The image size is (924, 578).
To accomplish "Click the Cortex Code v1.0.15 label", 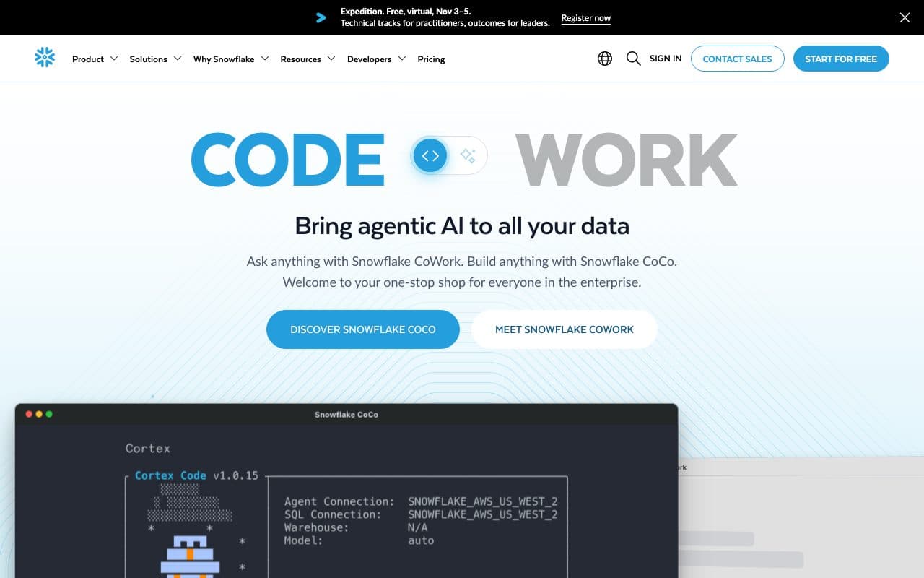I will coord(196,475).
